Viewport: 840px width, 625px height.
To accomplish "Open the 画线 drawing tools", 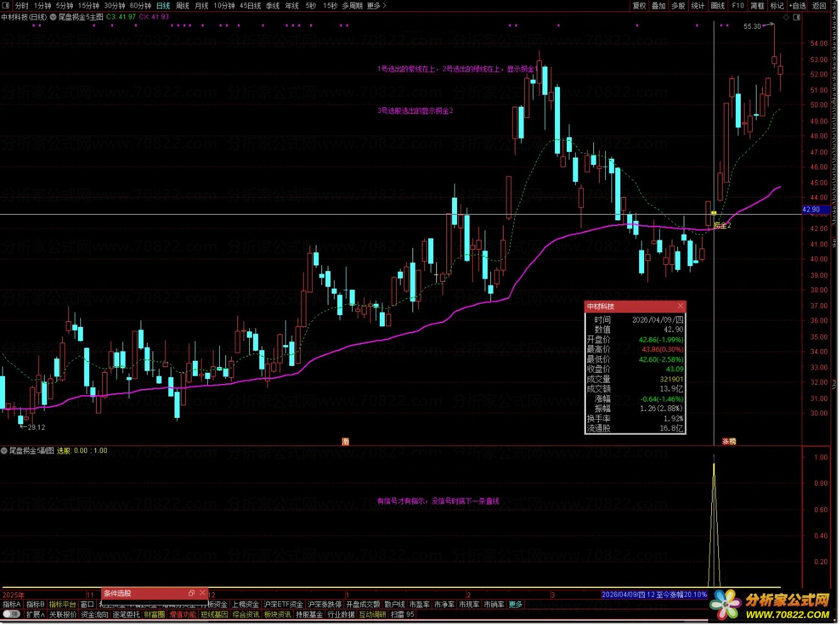I will (x=718, y=6).
